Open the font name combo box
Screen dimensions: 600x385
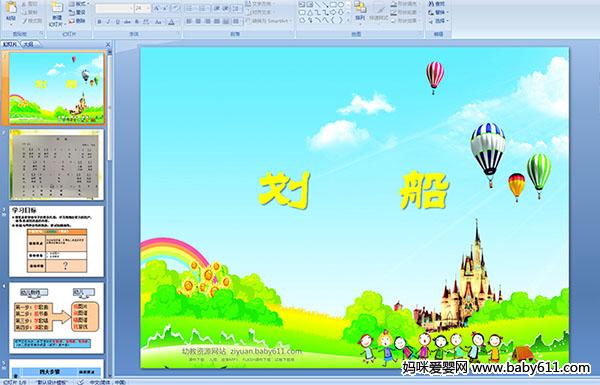[114, 8]
